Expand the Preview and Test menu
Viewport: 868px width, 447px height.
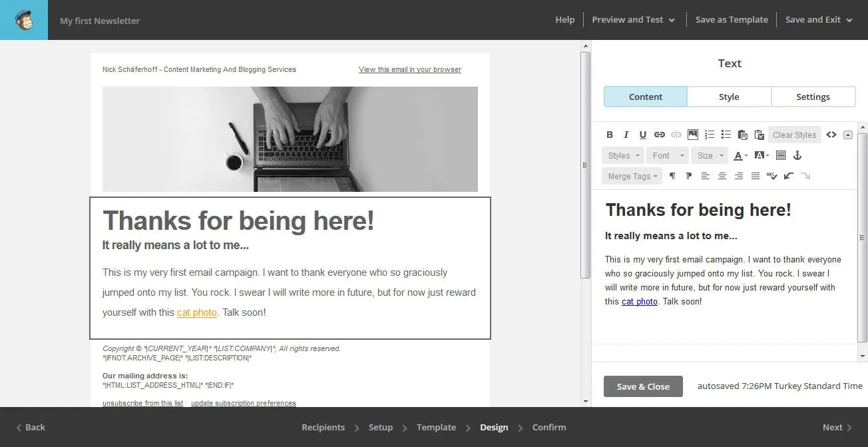[x=634, y=20]
